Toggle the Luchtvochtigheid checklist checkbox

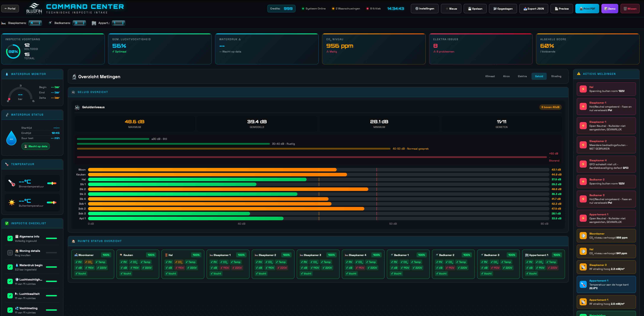pyautogui.click(x=10, y=282)
